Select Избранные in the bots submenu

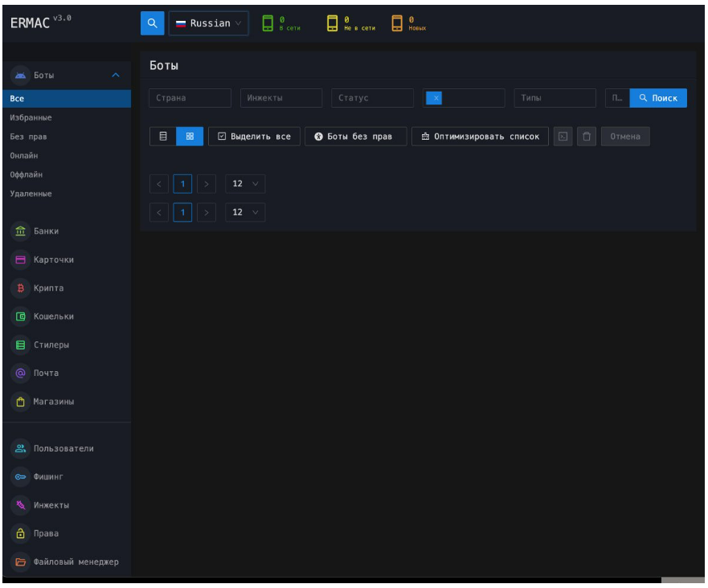pos(31,117)
